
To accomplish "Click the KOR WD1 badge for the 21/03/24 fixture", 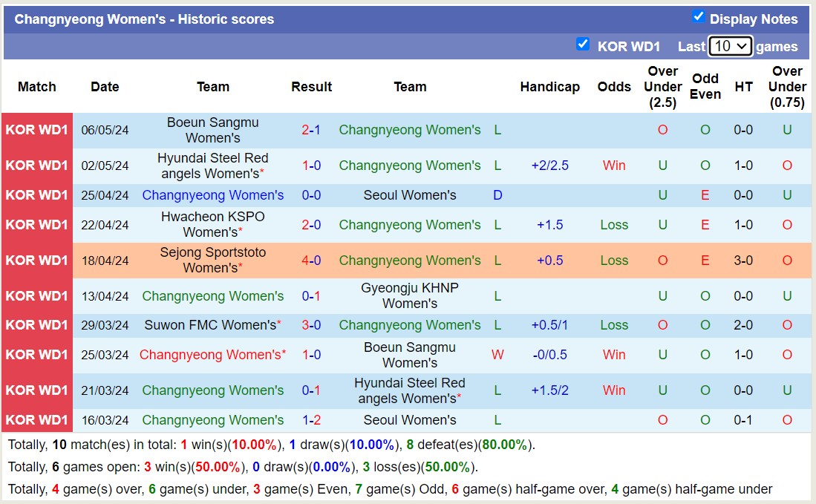I will pyautogui.click(x=36, y=390).
